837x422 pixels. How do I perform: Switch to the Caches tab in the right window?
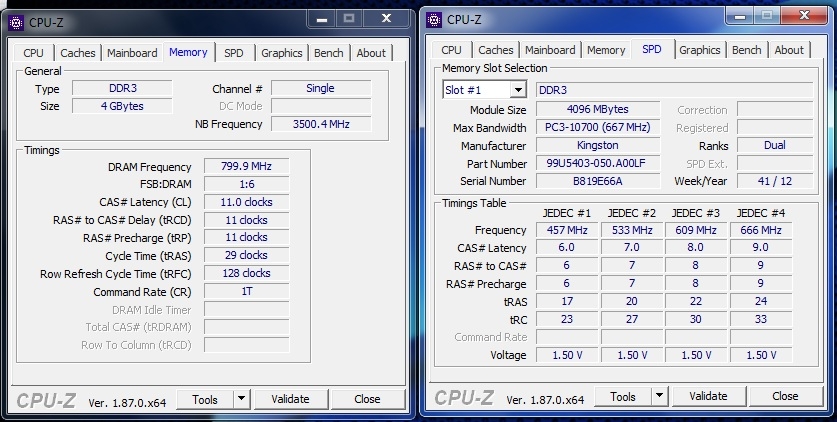pos(496,50)
